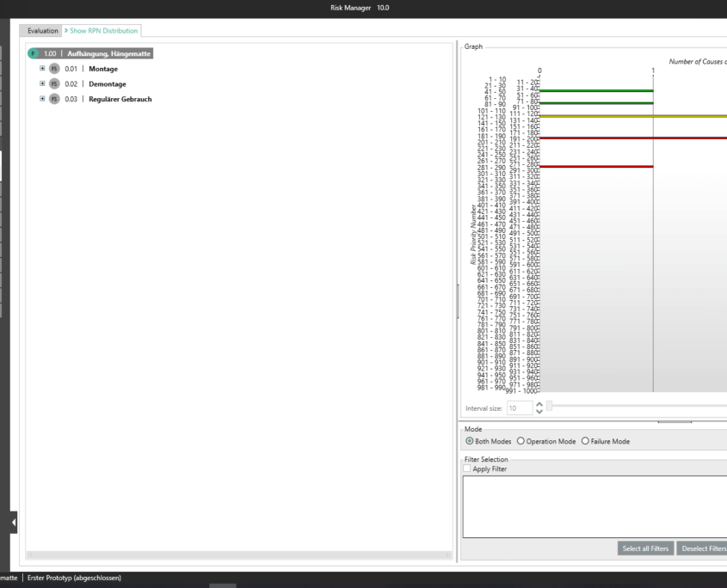Choose the Operation Mode option
Screen dimensions: 727x588
click(x=520, y=441)
